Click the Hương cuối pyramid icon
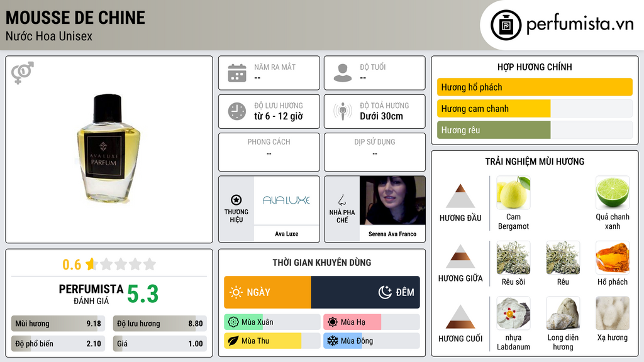This screenshot has height=362, width=644. [x=460, y=317]
